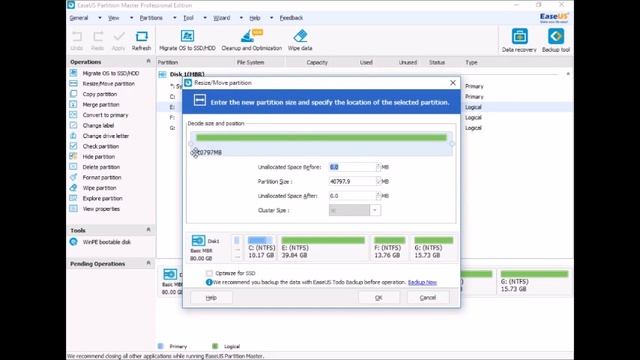
Task: Close the Resize/Move partition dialog
Action: 453,83
